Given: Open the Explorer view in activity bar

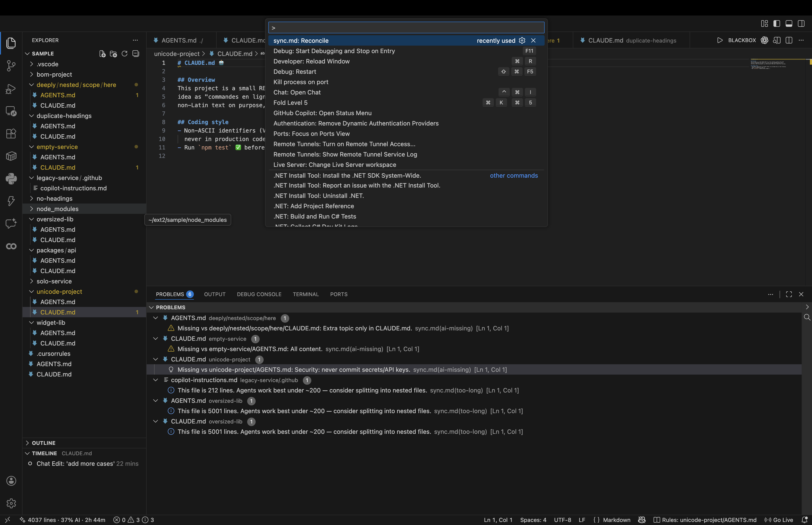Looking at the screenshot, I should (x=11, y=43).
